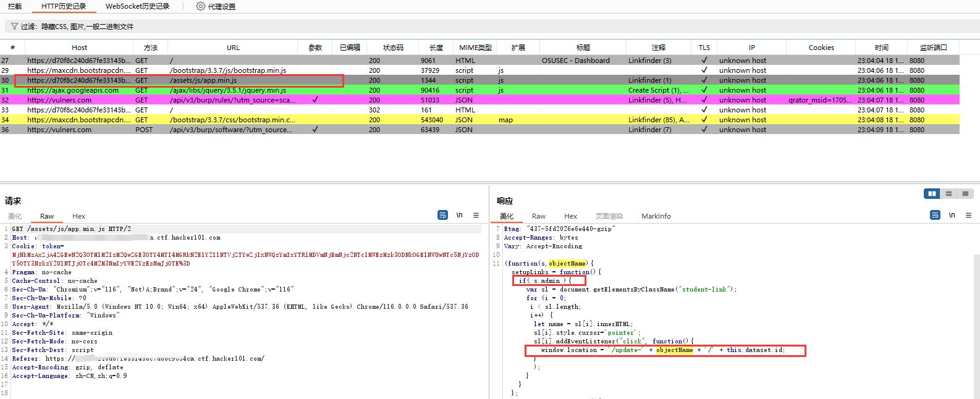Screen dimensions: 980x399
Task: Sort by the 监听端口 column header
Action: point(933,48)
